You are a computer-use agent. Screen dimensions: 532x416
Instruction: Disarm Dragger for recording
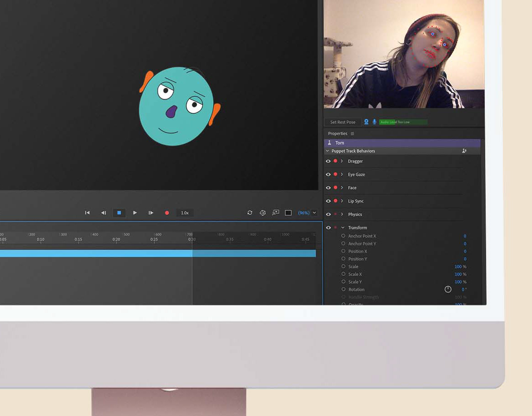pyautogui.click(x=335, y=161)
